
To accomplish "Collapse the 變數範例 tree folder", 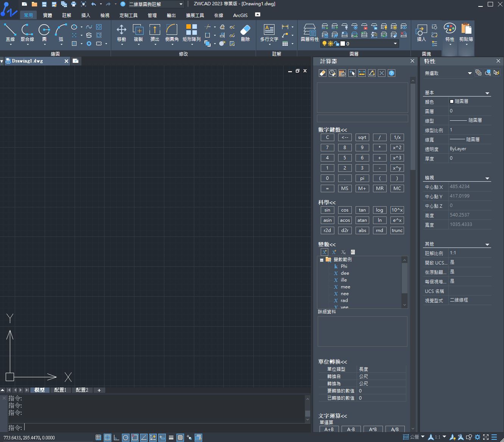I will 321,260.
